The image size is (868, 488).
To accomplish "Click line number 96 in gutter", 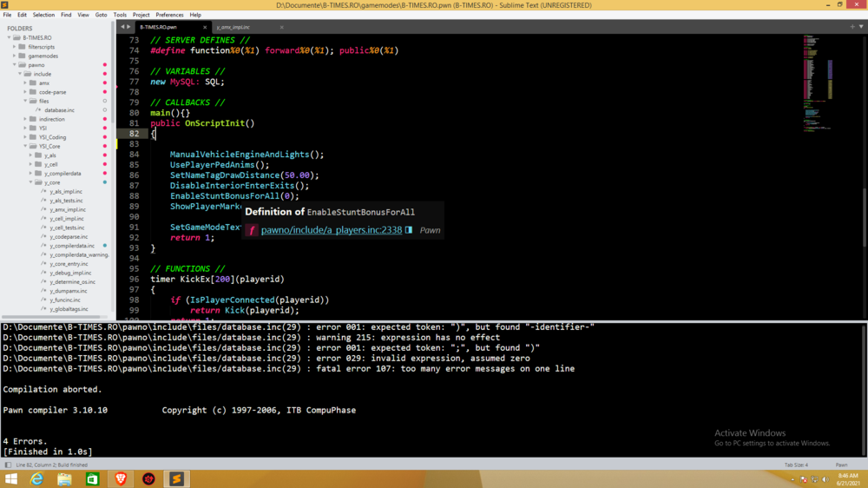I will pyautogui.click(x=135, y=280).
